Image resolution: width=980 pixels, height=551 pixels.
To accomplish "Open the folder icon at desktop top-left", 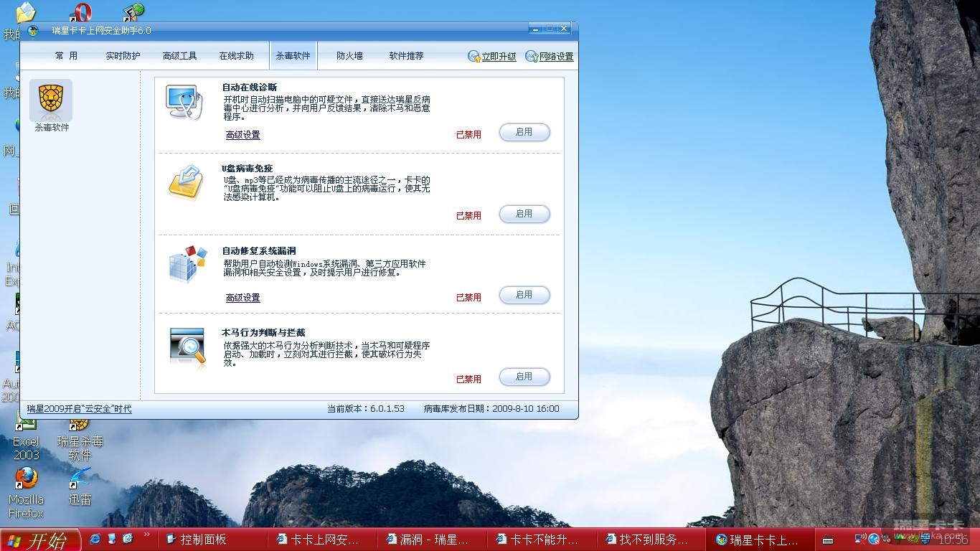I will tap(25, 12).
